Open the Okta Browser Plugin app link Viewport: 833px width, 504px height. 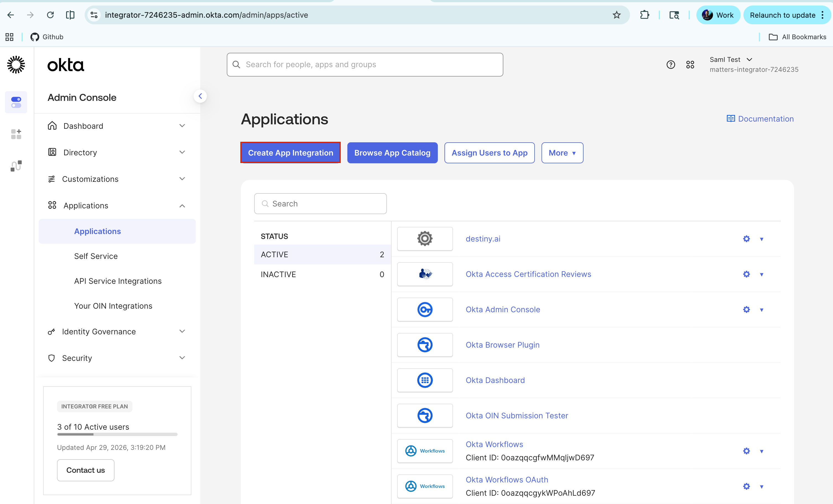tap(502, 345)
